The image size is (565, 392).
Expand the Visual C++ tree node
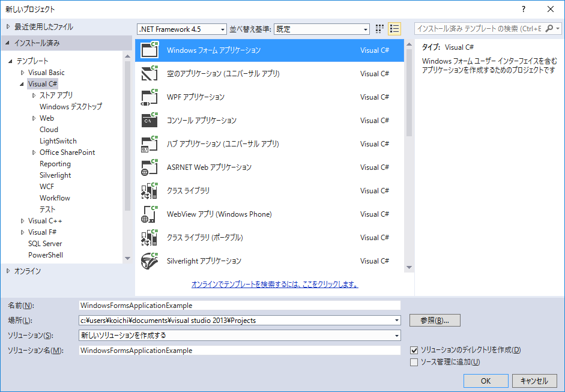pyautogui.click(x=22, y=221)
